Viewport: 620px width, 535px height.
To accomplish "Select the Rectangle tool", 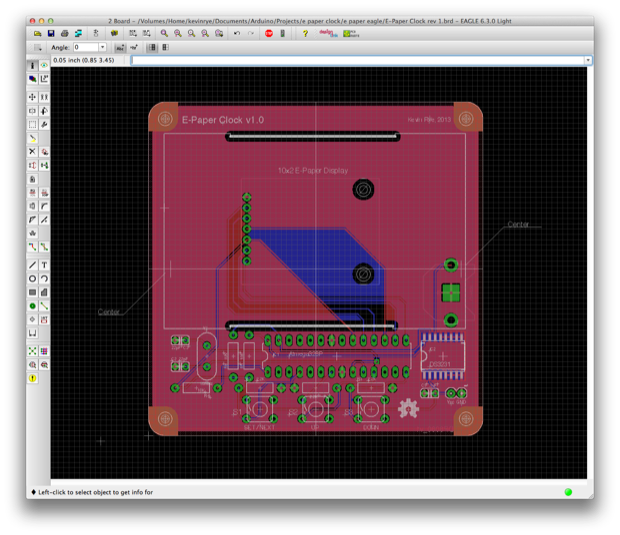I will coord(32,293).
